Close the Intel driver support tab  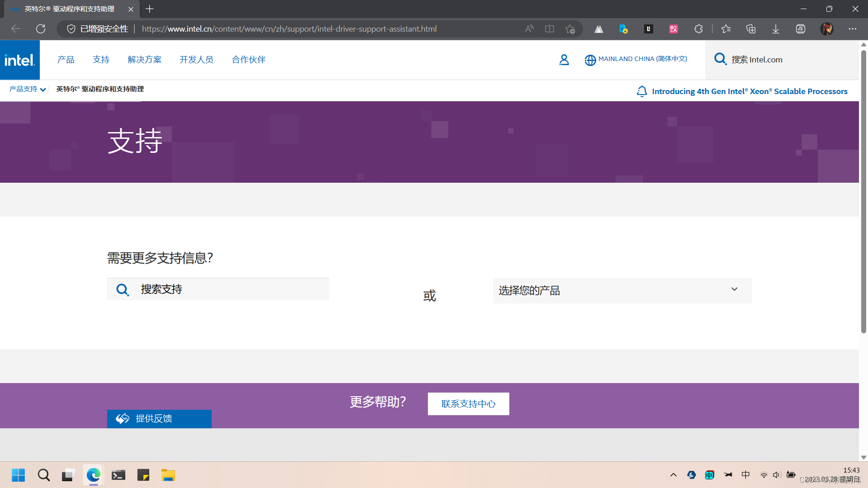click(131, 9)
